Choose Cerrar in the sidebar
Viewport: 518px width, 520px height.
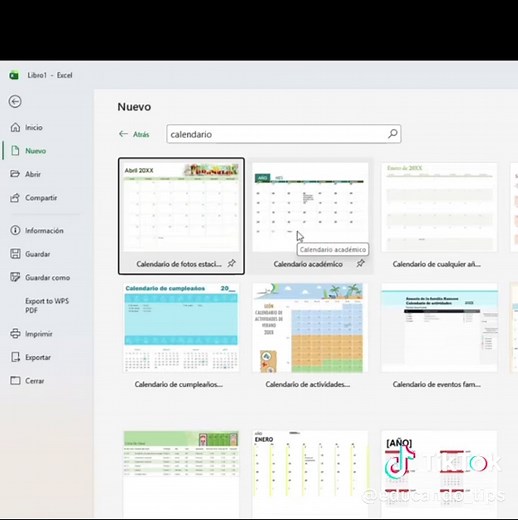pyautogui.click(x=35, y=381)
